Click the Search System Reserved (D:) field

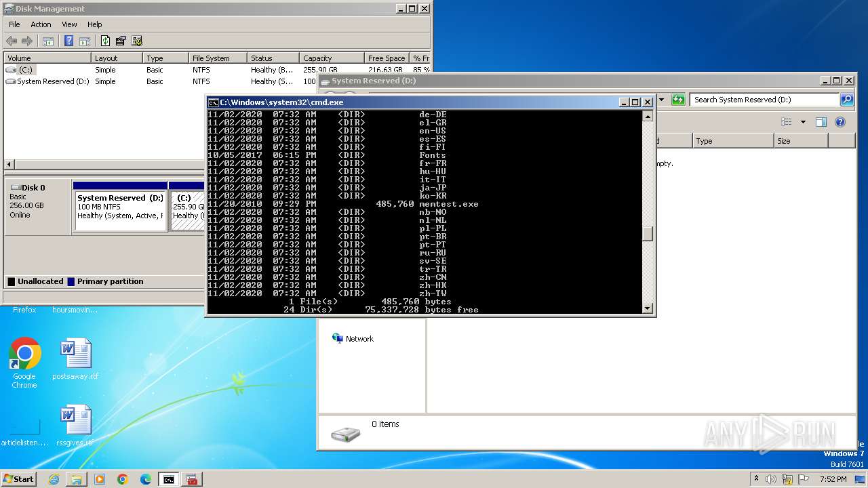(765, 100)
